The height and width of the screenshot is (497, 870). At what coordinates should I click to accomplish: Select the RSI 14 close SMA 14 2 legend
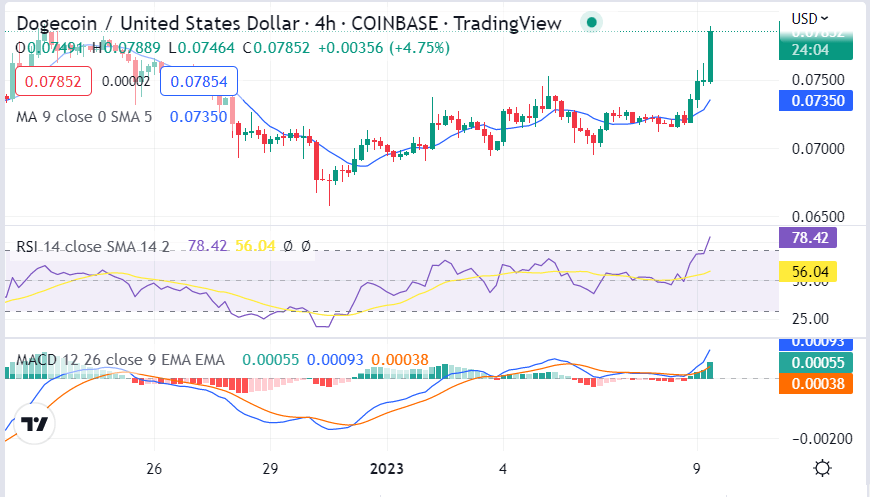[x=93, y=246]
